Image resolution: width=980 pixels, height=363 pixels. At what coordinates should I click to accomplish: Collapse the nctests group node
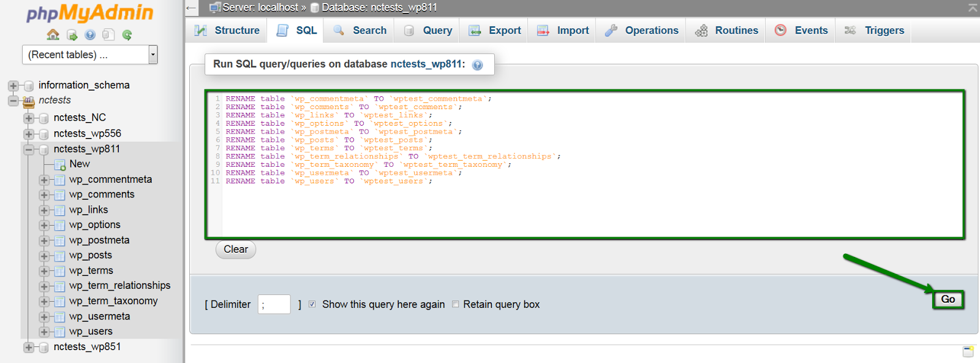pyautogui.click(x=13, y=101)
